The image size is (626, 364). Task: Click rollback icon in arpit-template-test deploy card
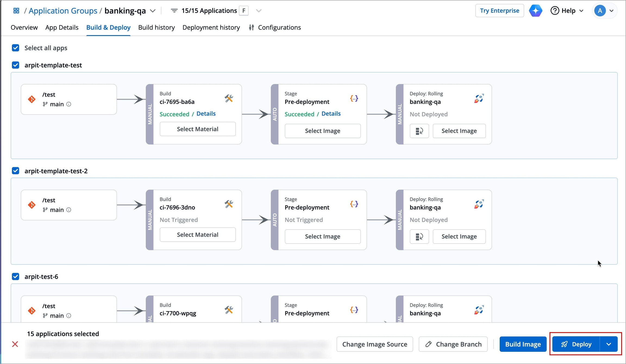419,131
